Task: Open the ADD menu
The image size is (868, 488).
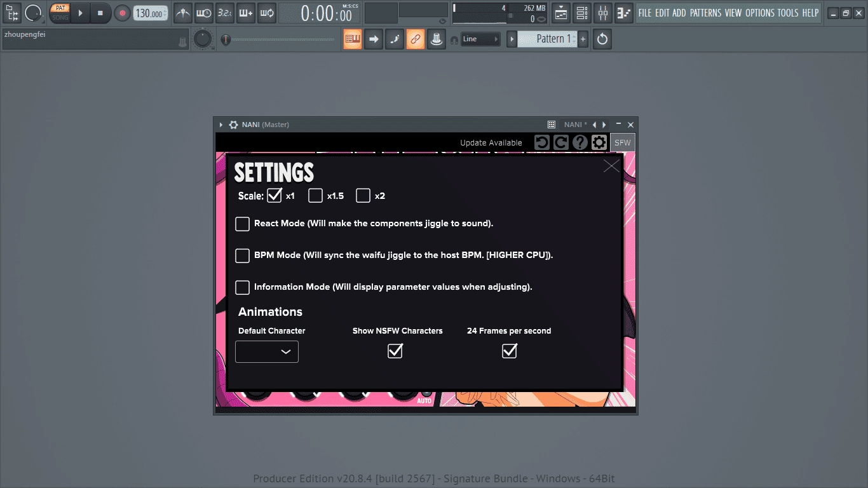Action: pos(679,13)
